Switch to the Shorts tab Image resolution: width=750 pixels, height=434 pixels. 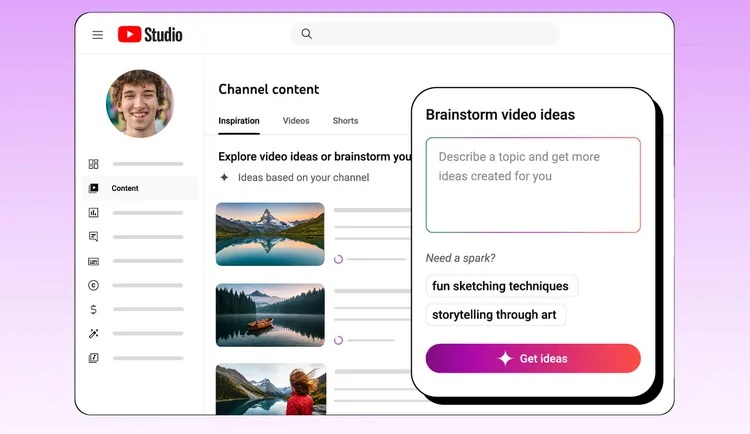point(345,121)
